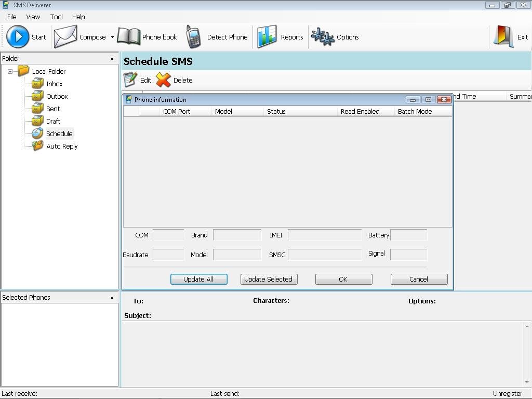This screenshot has height=399, width=532.
Task: Click the Update All button
Action: click(199, 279)
